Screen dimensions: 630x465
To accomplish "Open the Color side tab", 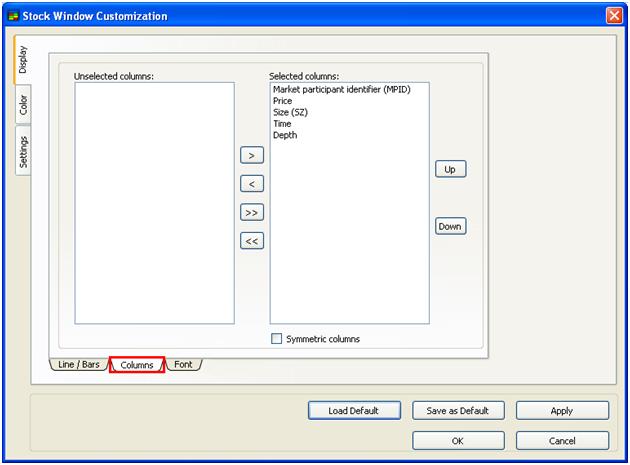I will click(23, 105).
